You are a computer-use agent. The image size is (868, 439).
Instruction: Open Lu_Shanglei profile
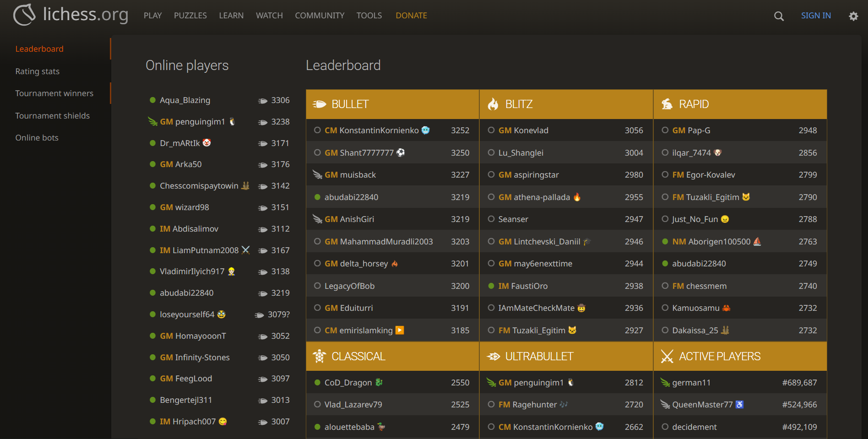[521, 153]
